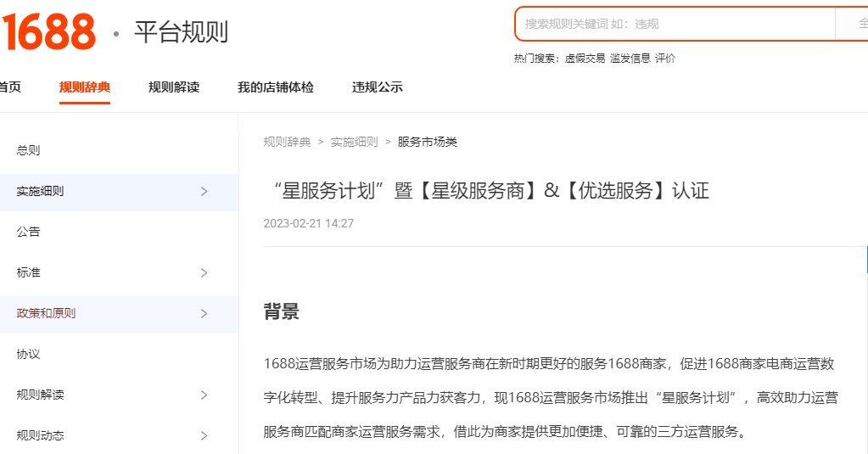
Task: Expand the sidebar 规则解读 chevron
Action: 204,395
